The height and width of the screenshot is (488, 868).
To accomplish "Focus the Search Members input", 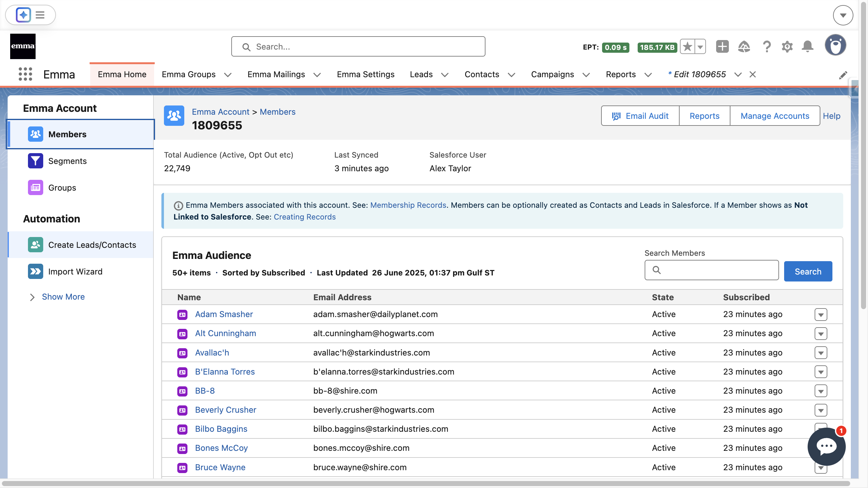I will tap(711, 270).
